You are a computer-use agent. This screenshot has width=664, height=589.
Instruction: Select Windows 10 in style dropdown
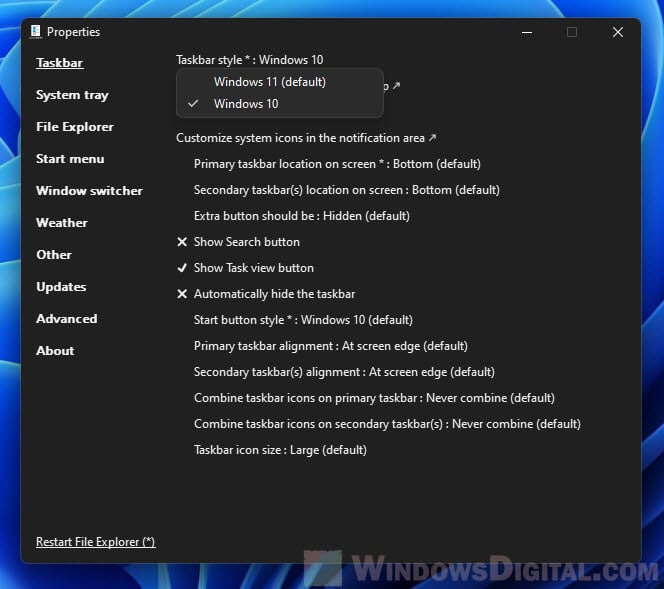(280, 104)
